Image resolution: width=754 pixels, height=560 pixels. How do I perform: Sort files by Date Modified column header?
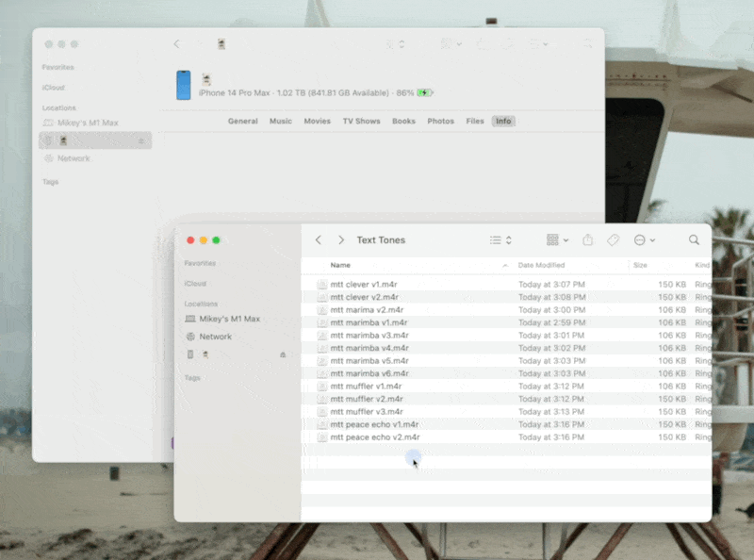pos(541,265)
